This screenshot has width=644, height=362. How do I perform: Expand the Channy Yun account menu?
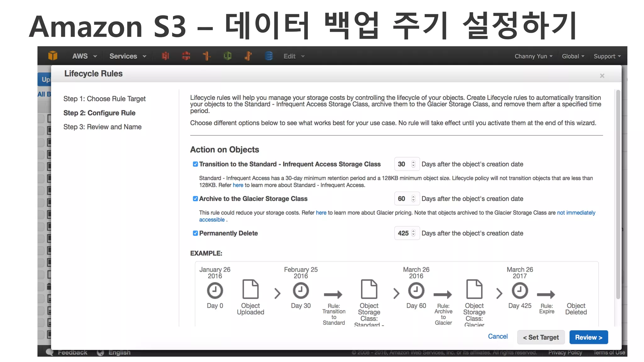[x=533, y=56]
